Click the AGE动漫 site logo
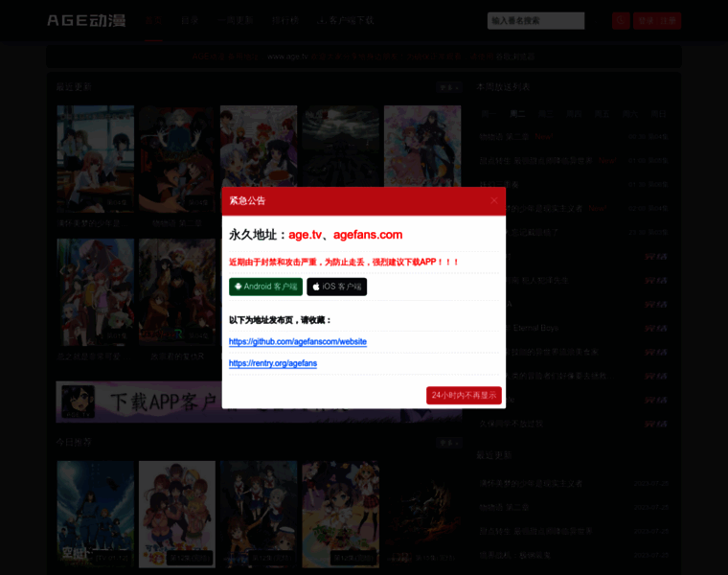728x575 pixels. pyautogui.click(x=86, y=20)
